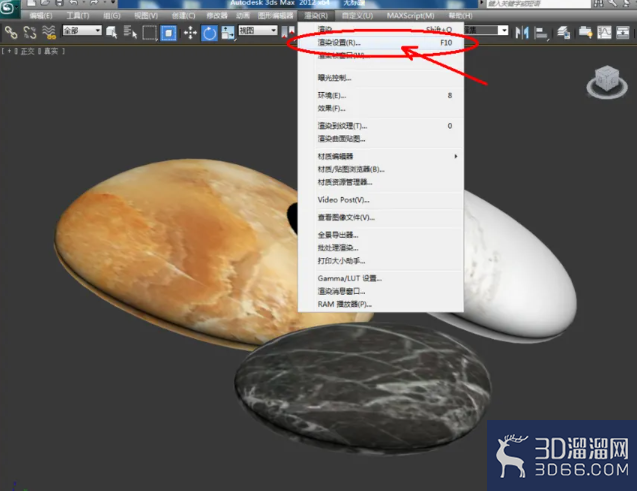
Task: Click the Undo arrow in title bar
Action: click(74, 3)
